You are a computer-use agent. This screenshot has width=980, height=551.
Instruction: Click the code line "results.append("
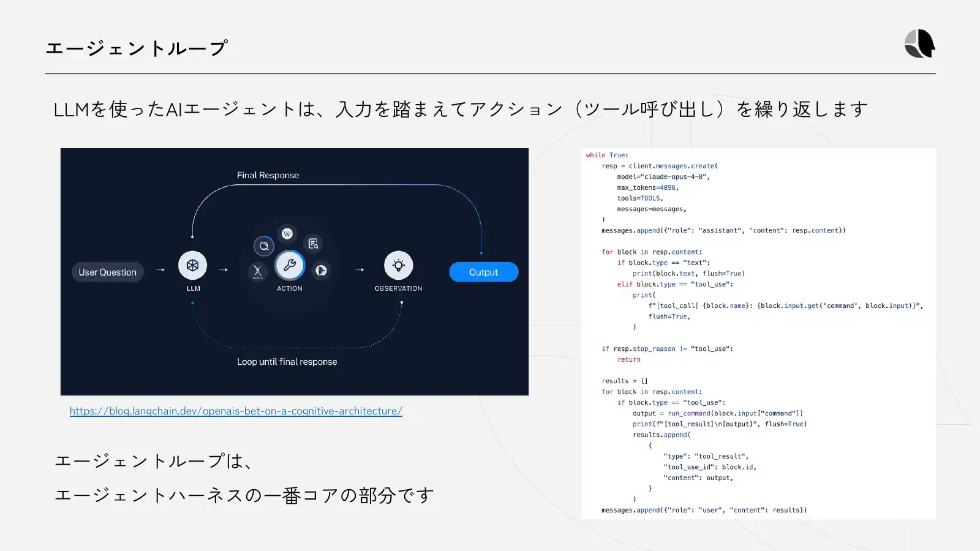pos(661,435)
